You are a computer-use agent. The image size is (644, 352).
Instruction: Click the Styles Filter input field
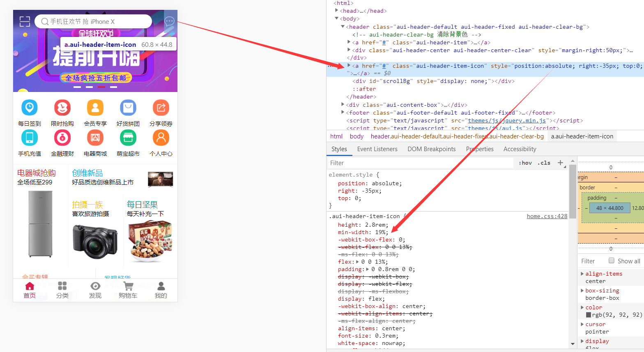click(x=420, y=163)
